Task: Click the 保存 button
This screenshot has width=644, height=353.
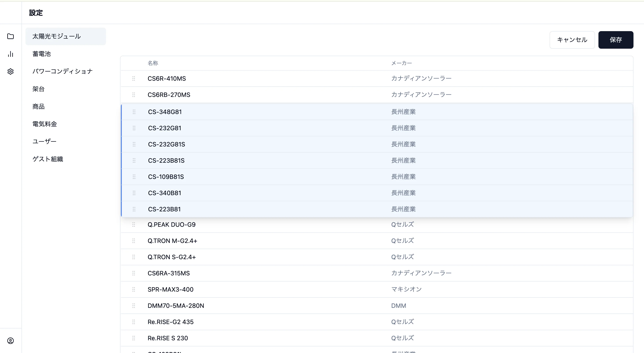Action: point(616,40)
